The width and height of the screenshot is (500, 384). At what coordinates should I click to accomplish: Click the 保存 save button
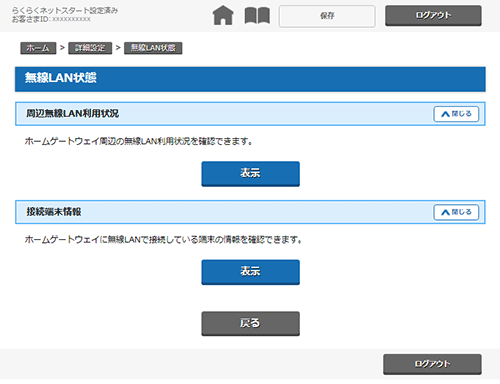click(x=327, y=16)
